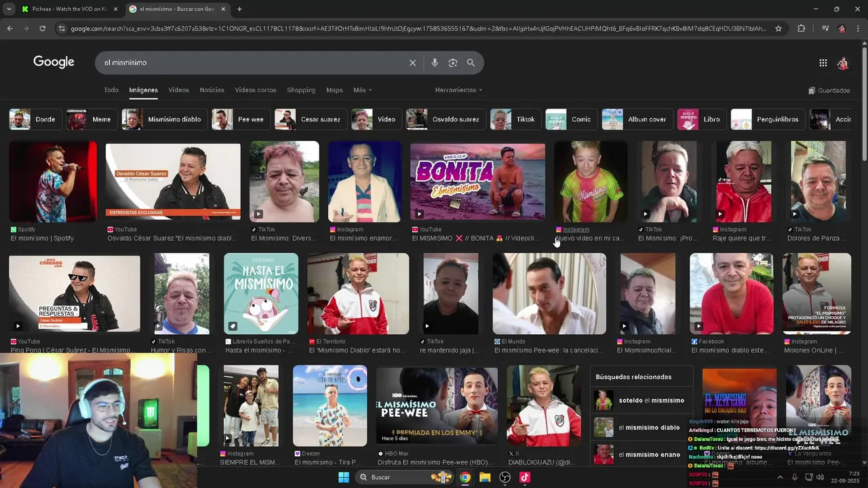Image resolution: width=868 pixels, height=488 pixels.
Task: Open 'el mismísimo enano' related search
Action: (642, 455)
